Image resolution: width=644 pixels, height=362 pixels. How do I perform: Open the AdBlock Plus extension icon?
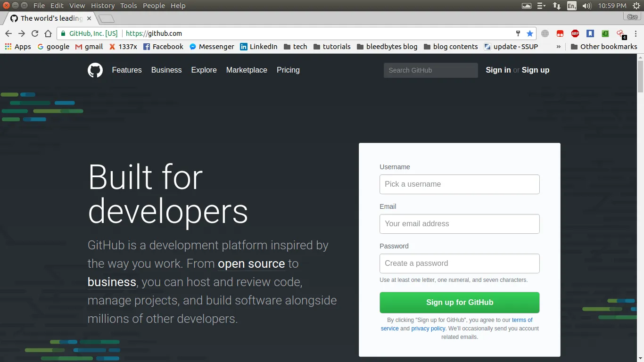575,33
